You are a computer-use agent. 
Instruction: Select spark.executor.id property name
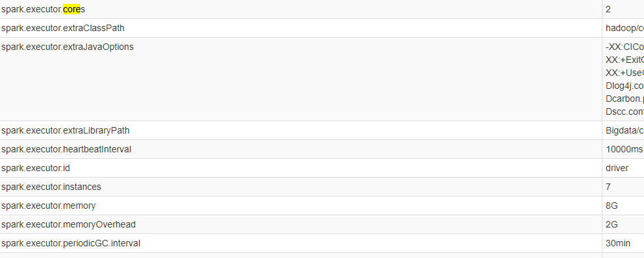click(x=35, y=168)
